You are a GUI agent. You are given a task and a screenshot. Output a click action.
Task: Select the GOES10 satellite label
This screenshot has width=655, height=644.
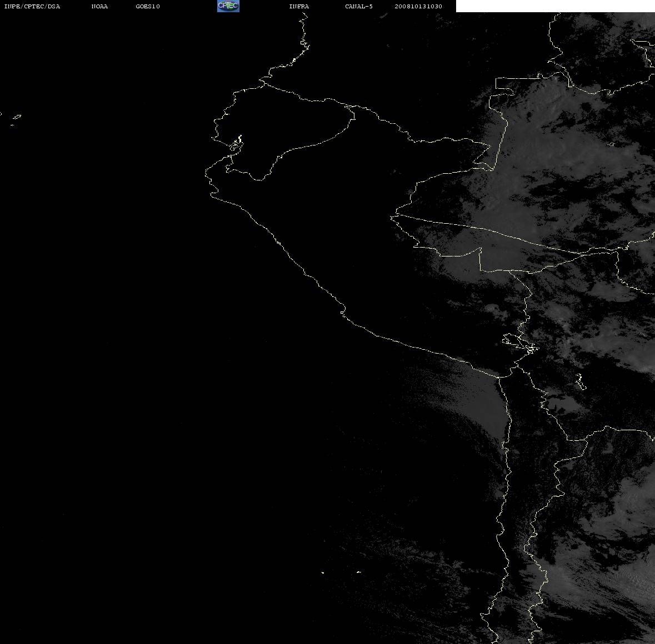(148, 6)
